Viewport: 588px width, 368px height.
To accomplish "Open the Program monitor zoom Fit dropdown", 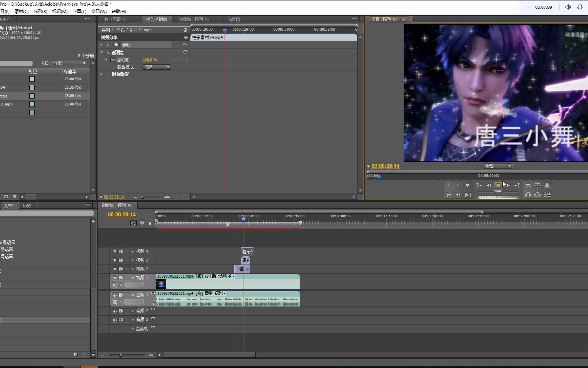I will 498,166.
